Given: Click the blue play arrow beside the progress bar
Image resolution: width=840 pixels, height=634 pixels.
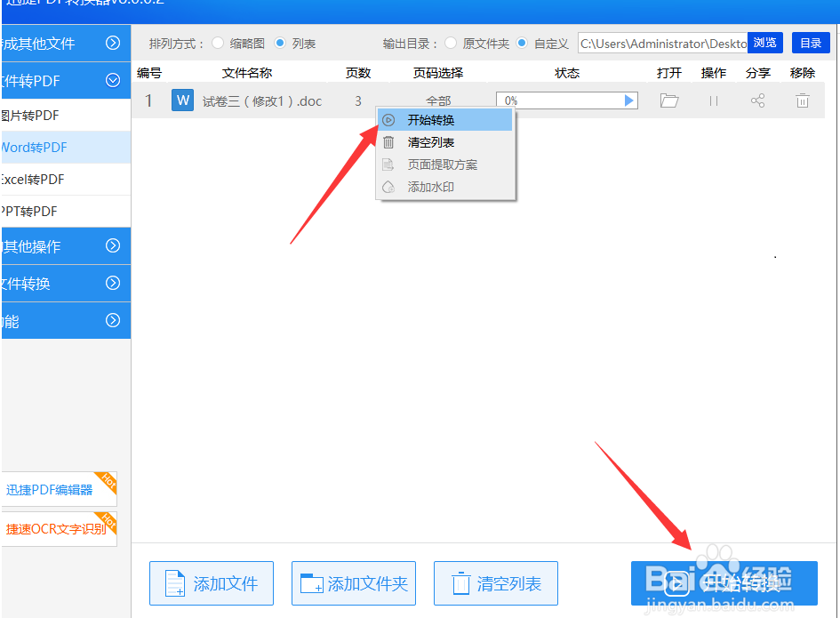Looking at the screenshot, I should tap(630, 100).
